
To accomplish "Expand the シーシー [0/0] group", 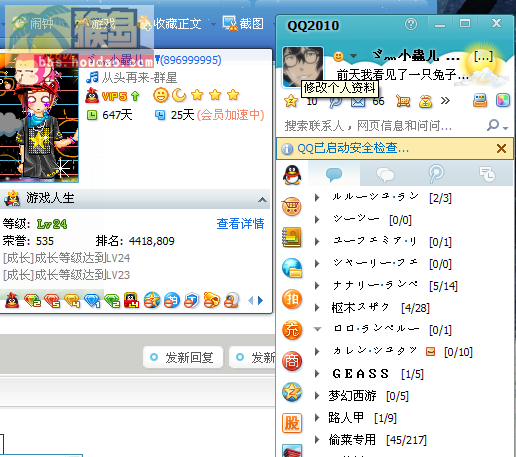I will click(317, 220).
